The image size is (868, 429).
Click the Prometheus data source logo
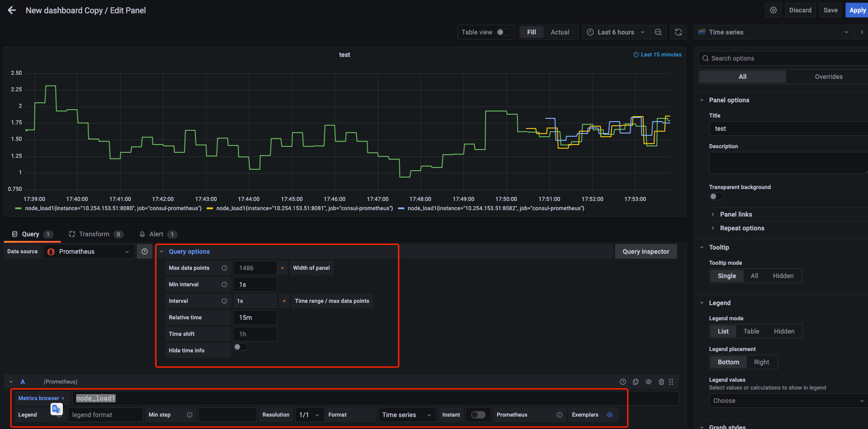point(51,251)
